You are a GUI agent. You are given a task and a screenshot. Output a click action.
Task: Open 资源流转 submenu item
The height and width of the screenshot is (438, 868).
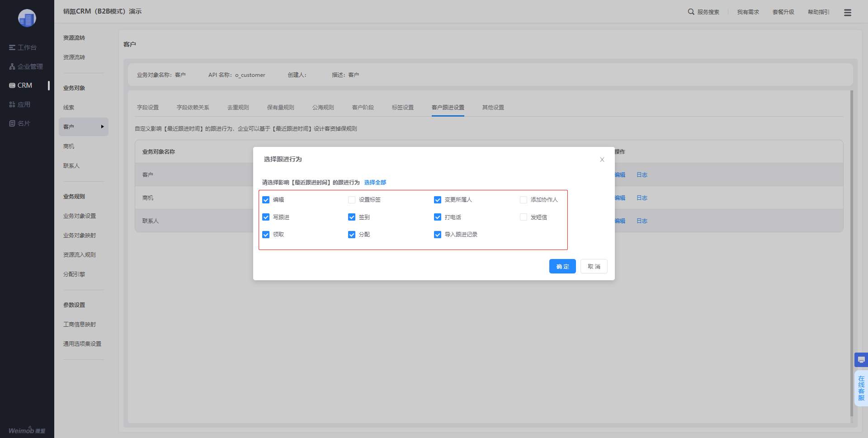click(74, 57)
